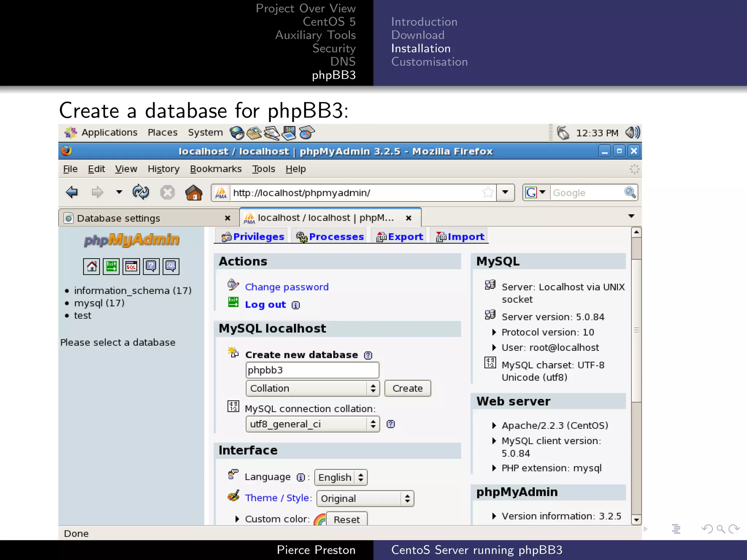Open the Bookmarks menu
This screenshot has height=560, width=747.
(x=216, y=169)
